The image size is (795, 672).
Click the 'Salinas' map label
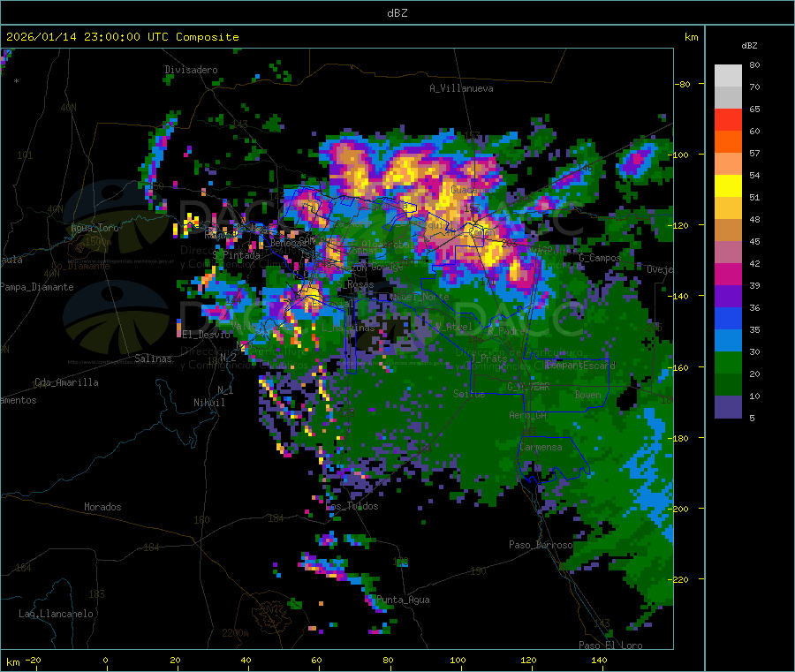click(x=153, y=359)
